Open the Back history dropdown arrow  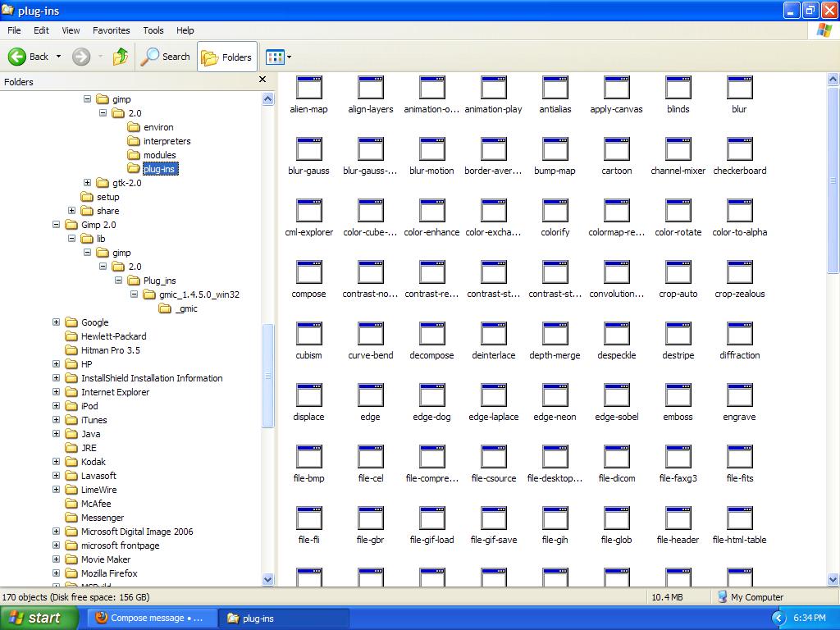[x=58, y=57]
